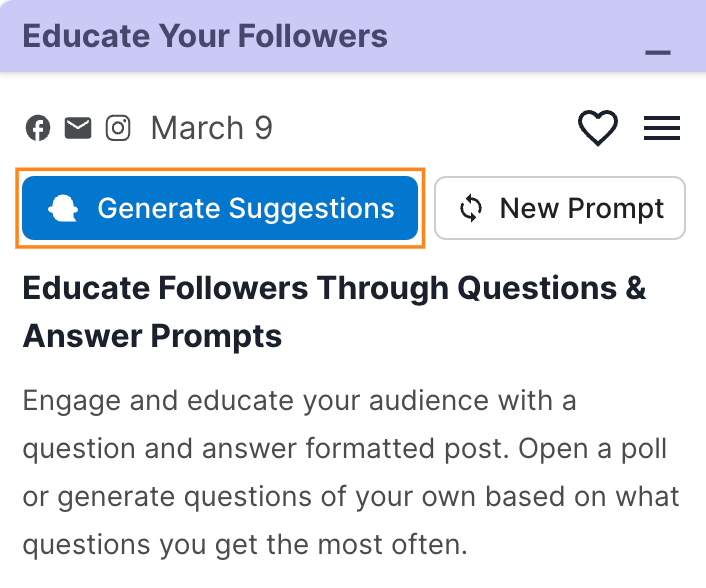Viewport: 706px width, 588px height.
Task: Click the white icon inside Generate Suggestions
Action: 64,208
